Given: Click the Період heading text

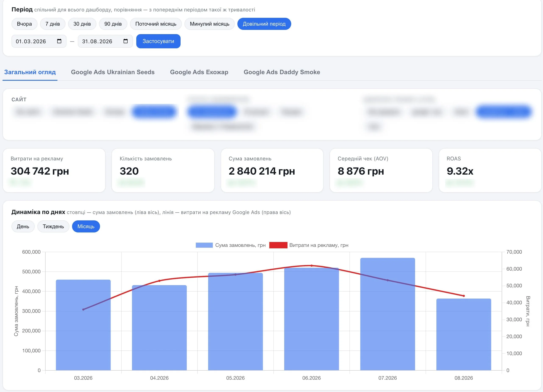Looking at the screenshot, I should (22, 10).
